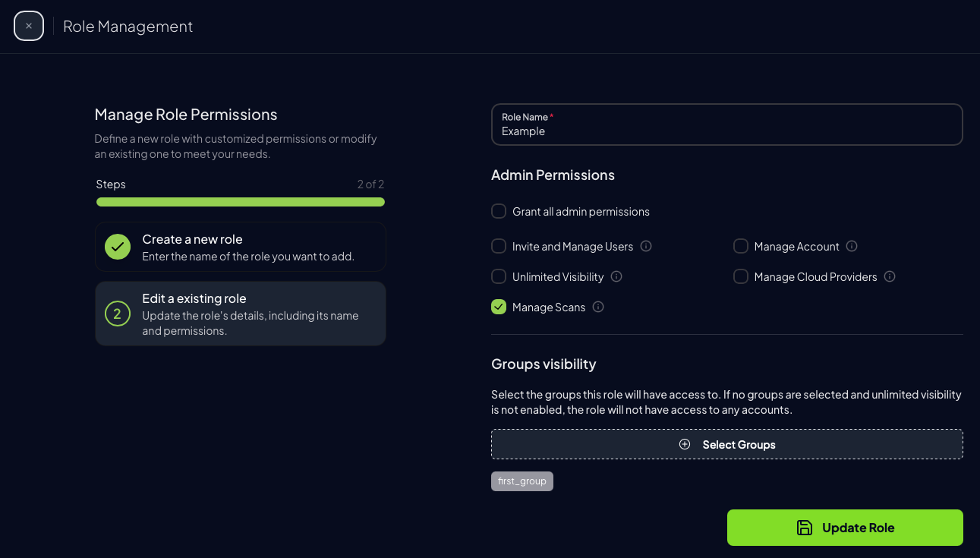Image resolution: width=980 pixels, height=558 pixels.
Task: Toggle the Manage Cloud Providers checkbox
Action: pyautogui.click(x=741, y=276)
